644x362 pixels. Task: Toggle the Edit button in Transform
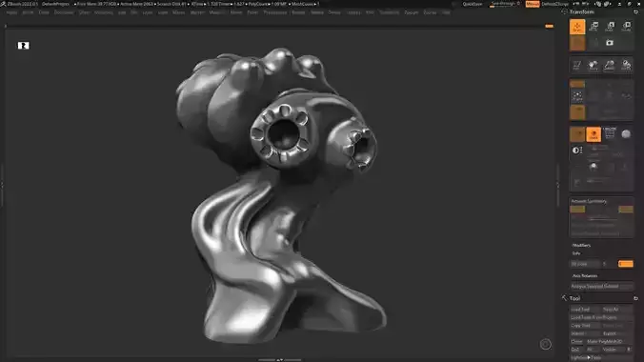(x=577, y=43)
